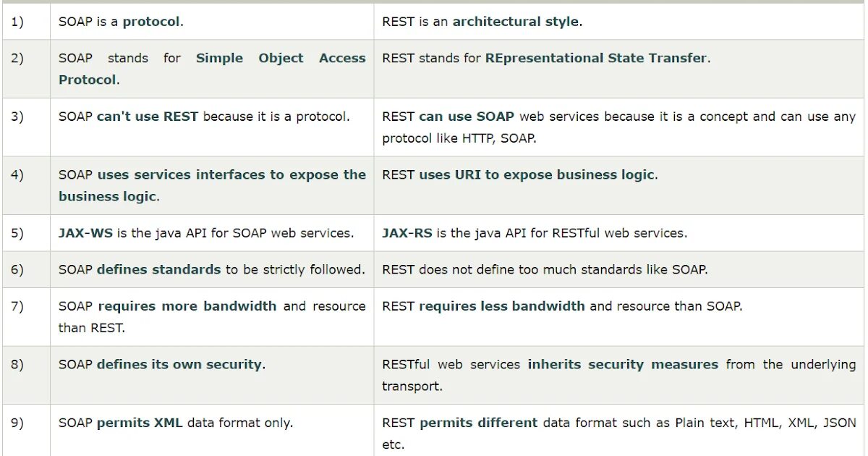Click 'architectural style' text in the REST column
This screenshot has width=868, height=456.
(516, 22)
